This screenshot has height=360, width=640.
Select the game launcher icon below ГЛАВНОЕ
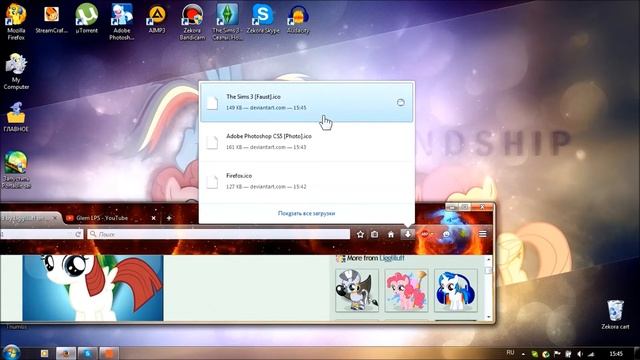(16, 169)
